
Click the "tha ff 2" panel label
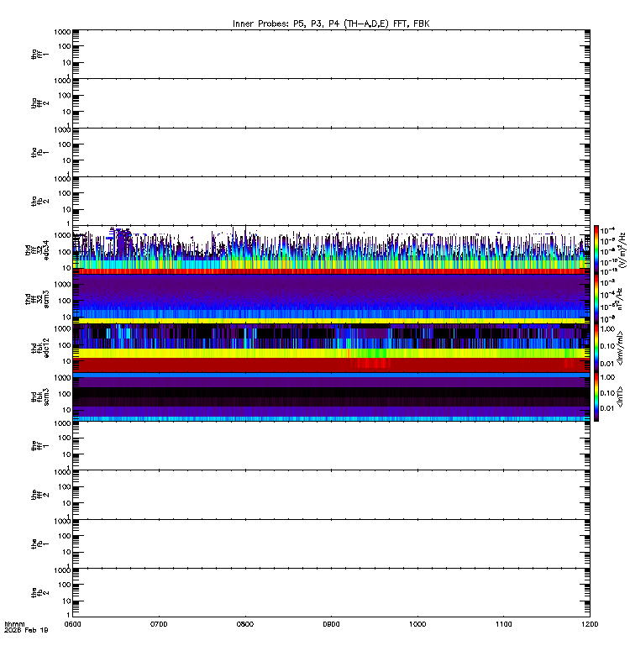pyautogui.click(x=39, y=103)
